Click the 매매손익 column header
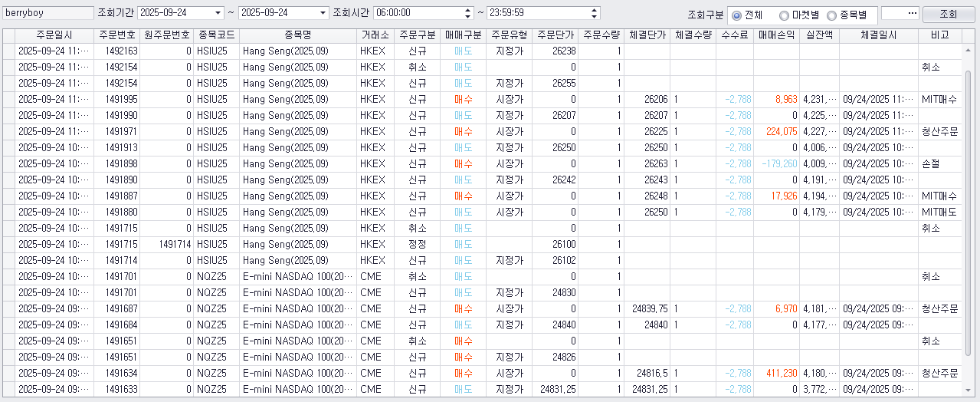The width and height of the screenshot is (980, 402). 777,35
